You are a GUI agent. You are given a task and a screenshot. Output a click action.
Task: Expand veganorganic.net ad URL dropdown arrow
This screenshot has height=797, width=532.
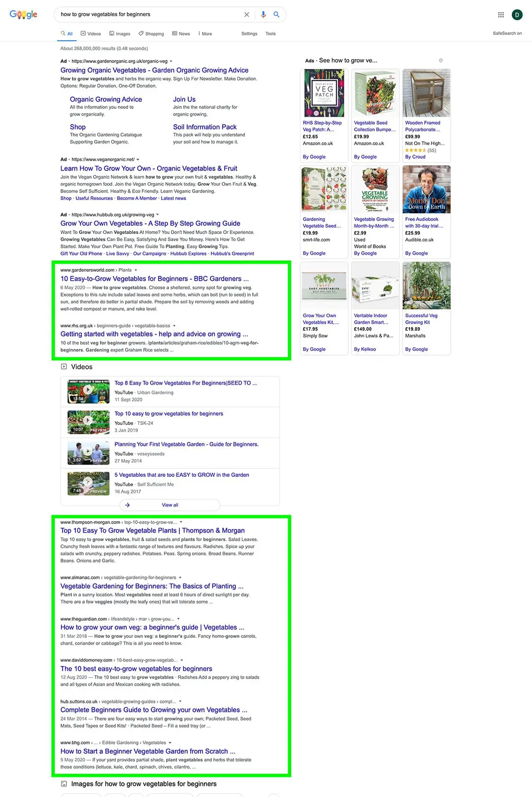tap(138, 160)
